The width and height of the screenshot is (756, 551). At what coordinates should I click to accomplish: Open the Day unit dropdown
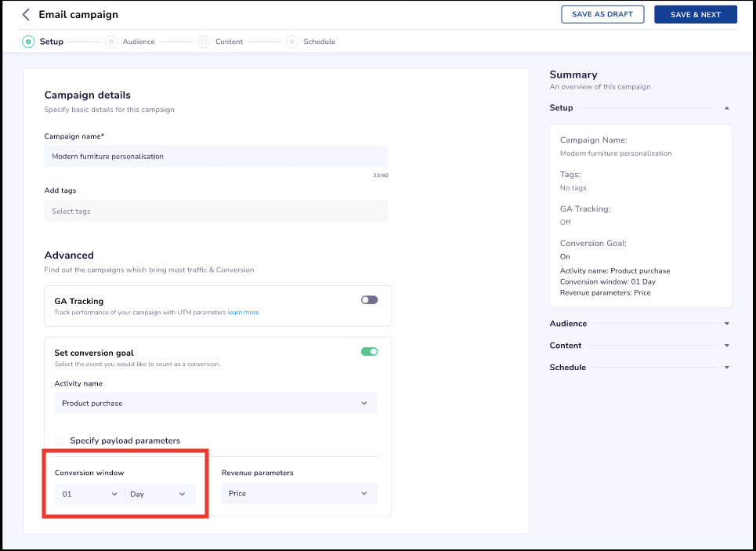click(x=160, y=494)
